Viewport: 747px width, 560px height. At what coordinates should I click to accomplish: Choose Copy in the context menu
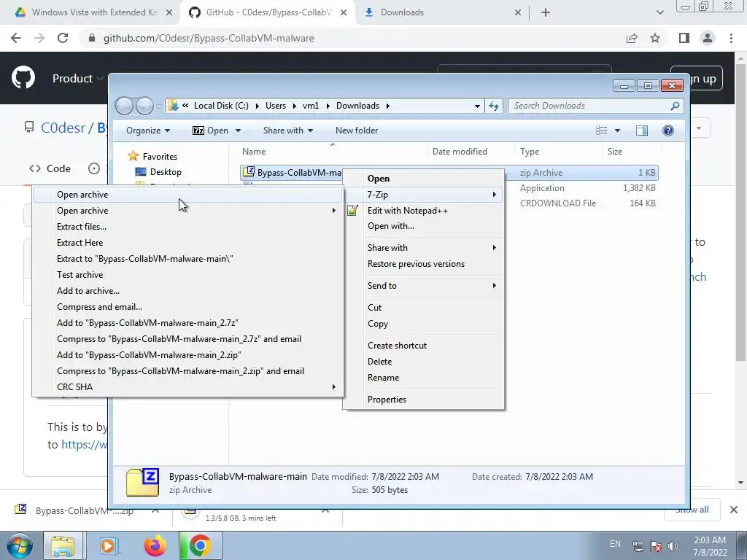tap(423, 324)
